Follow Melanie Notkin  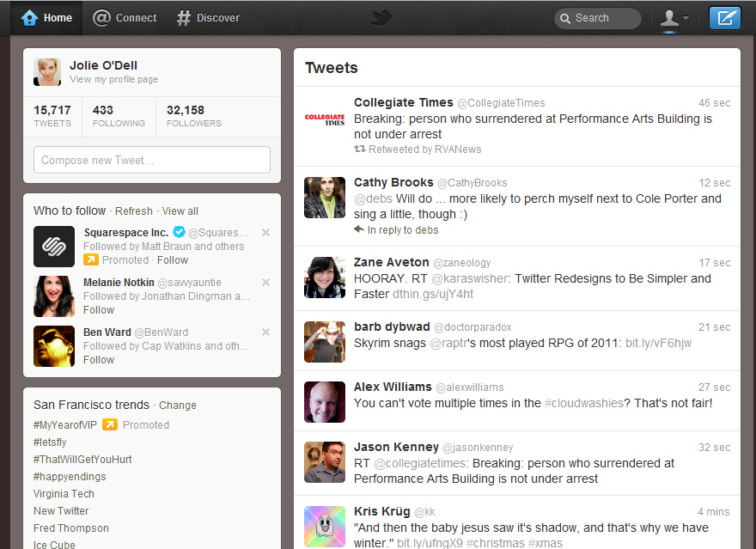[x=99, y=310]
